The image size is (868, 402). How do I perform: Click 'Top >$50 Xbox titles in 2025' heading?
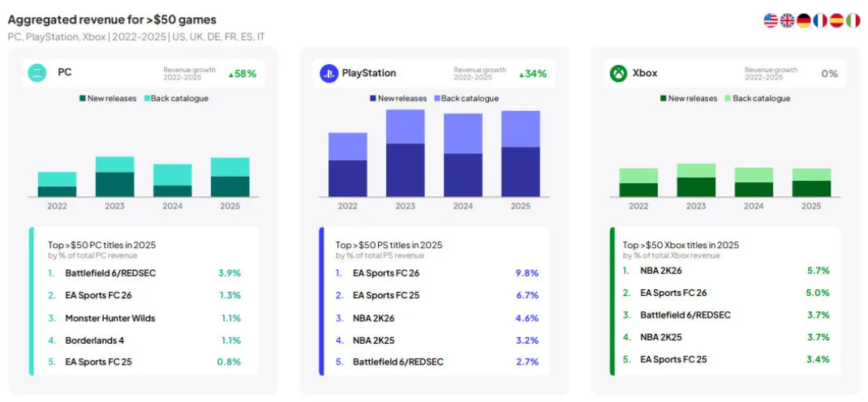pos(681,245)
